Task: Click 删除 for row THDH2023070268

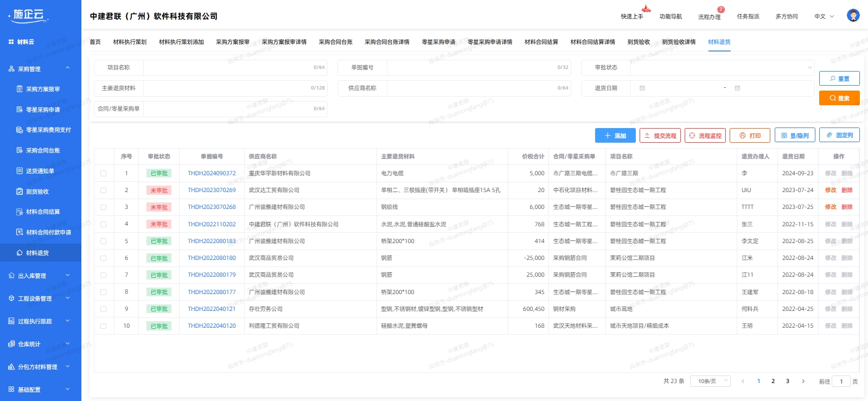Action: click(847, 207)
